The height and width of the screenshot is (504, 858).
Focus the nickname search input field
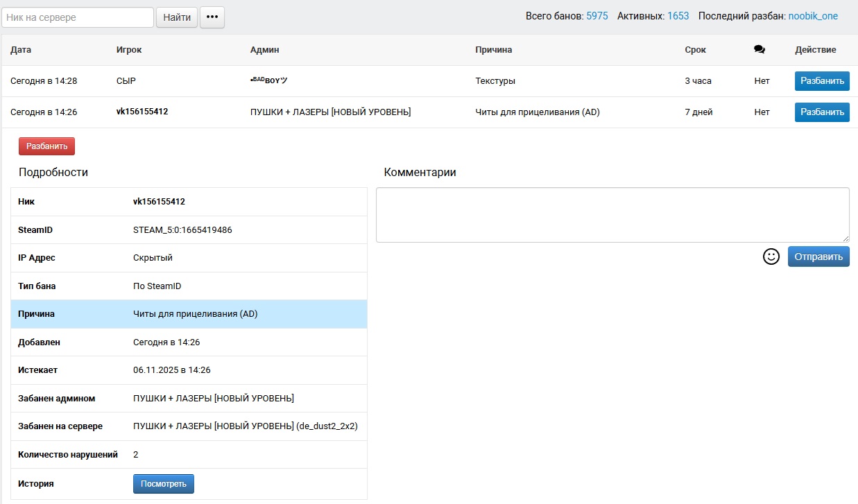coord(78,17)
